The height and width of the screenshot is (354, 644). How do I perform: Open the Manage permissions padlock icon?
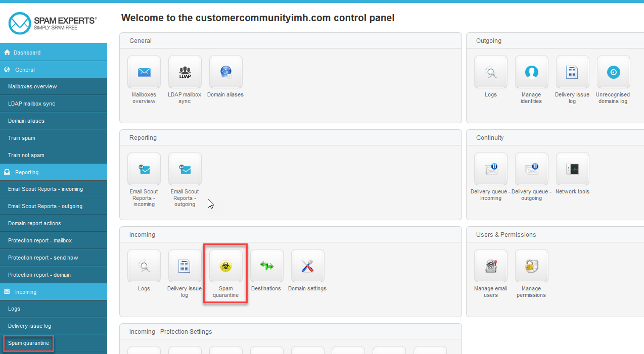coord(532,266)
